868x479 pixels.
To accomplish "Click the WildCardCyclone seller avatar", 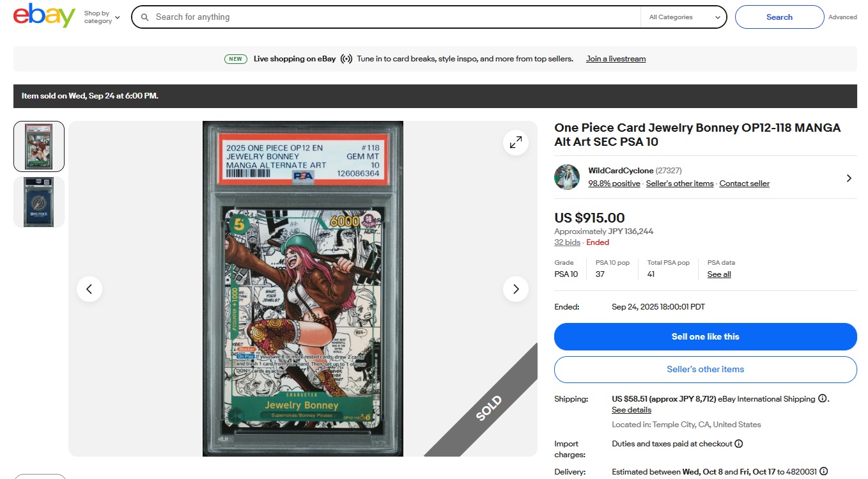I will tap(567, 177).
